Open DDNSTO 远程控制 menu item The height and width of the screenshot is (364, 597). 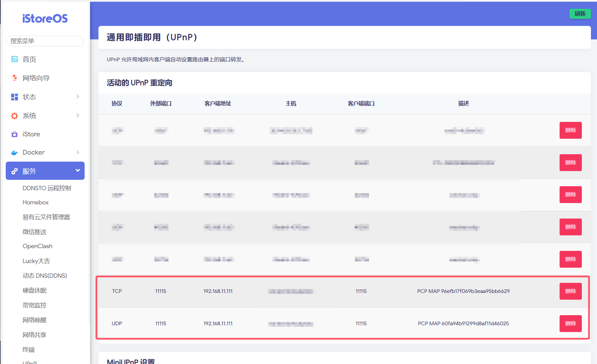(47, 188)
